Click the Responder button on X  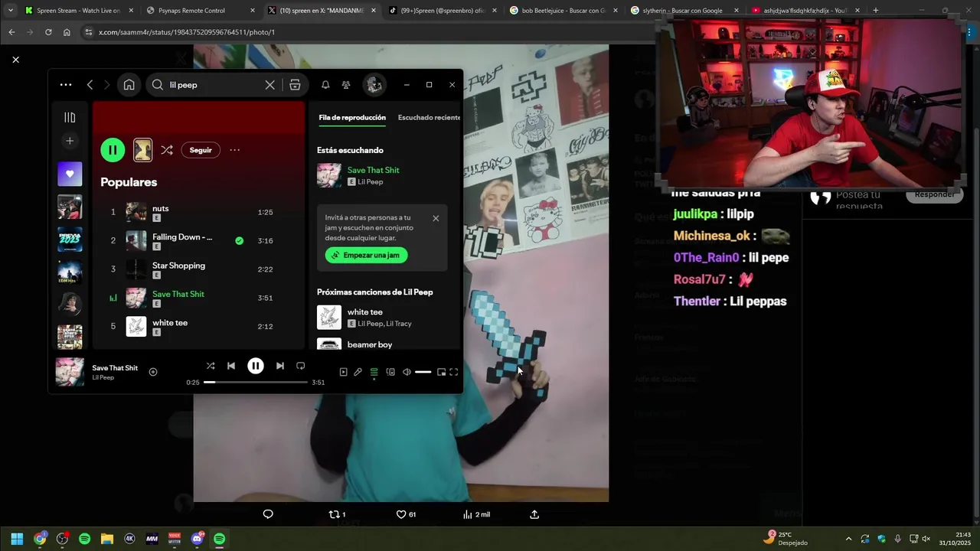[934, 194]
